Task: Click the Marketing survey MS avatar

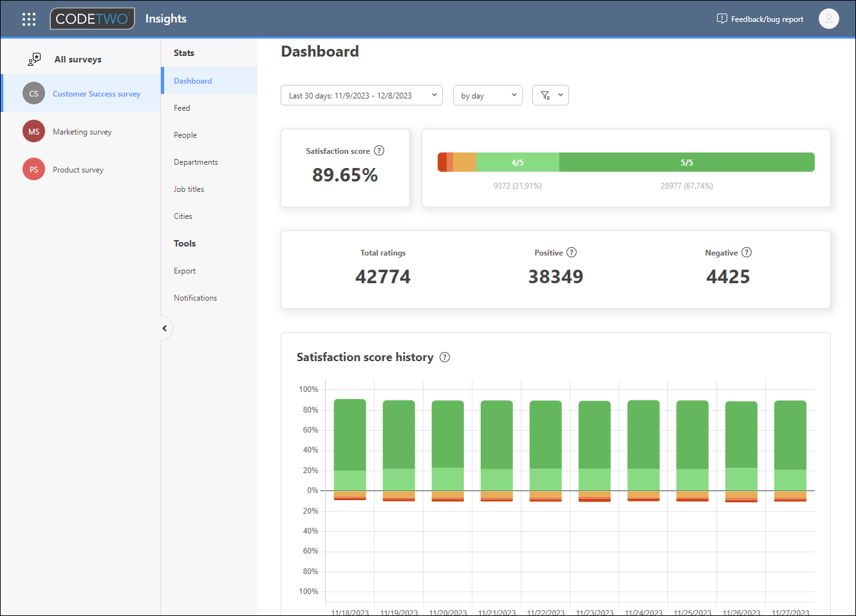Action: (x=33, y=131)
